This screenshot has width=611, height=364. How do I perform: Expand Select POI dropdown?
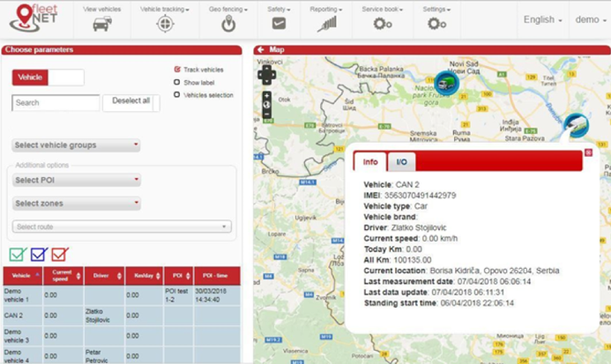pos(77,180)
